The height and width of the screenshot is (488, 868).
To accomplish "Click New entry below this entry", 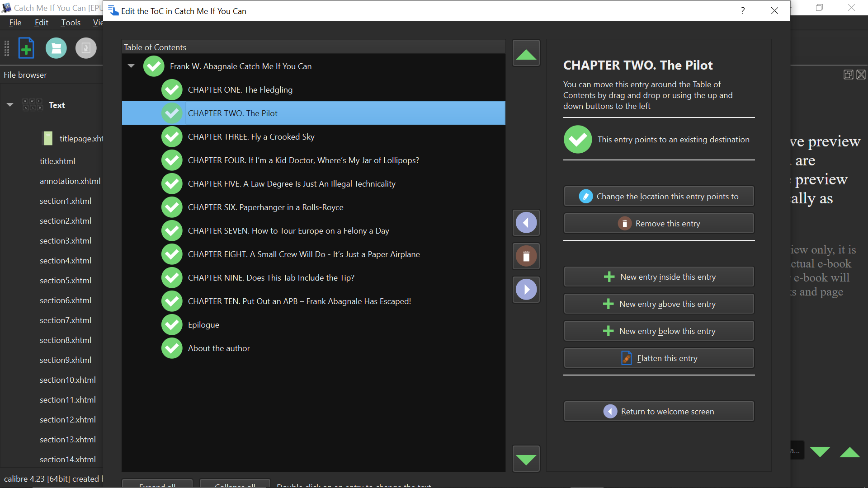I will pos(659,331).
